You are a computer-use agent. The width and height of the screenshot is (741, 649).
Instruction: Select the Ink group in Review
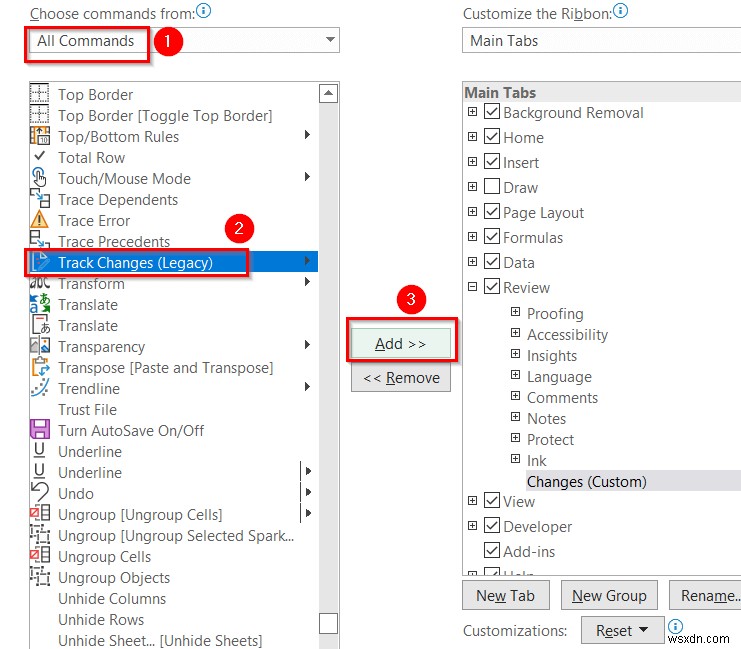pos(536,460)
